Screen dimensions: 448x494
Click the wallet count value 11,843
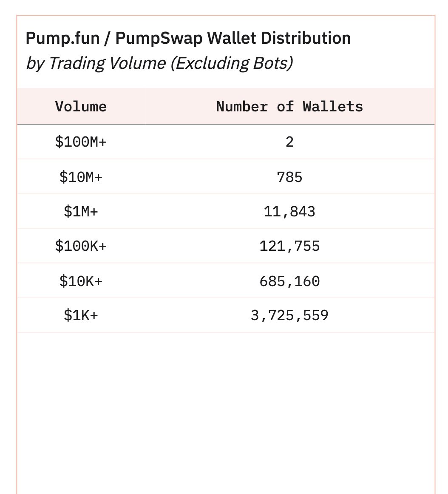(289, 211)
